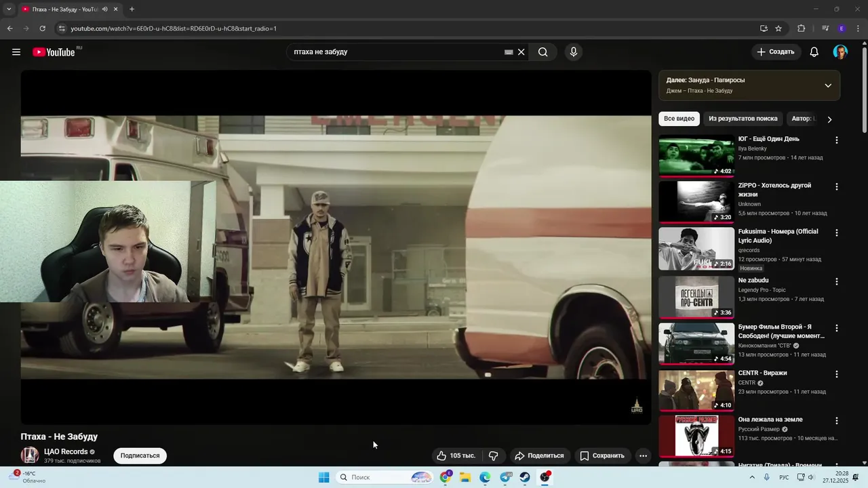Click the magnifier search button
Image resolution: width=868 pixels, height=488 pixels.
543,52
